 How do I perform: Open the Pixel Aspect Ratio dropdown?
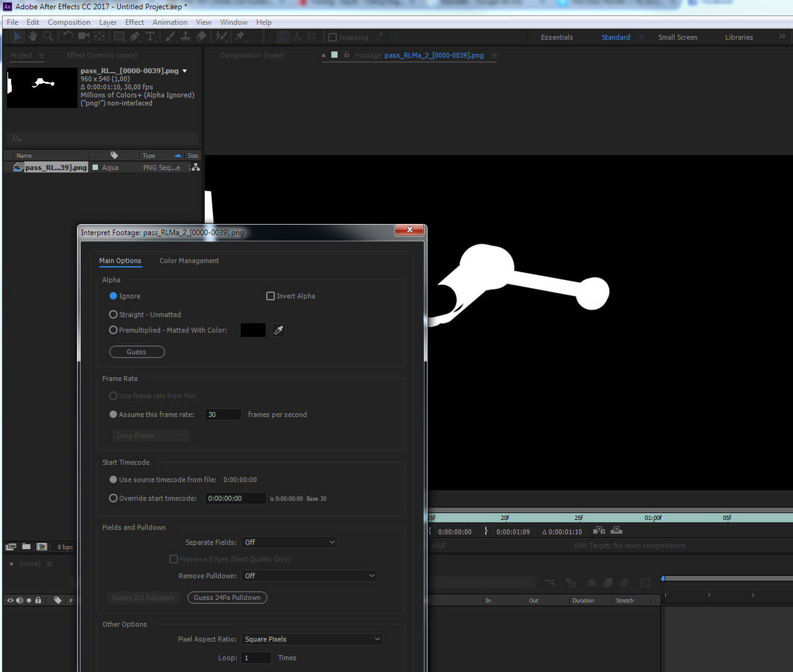tap(312, 639)
